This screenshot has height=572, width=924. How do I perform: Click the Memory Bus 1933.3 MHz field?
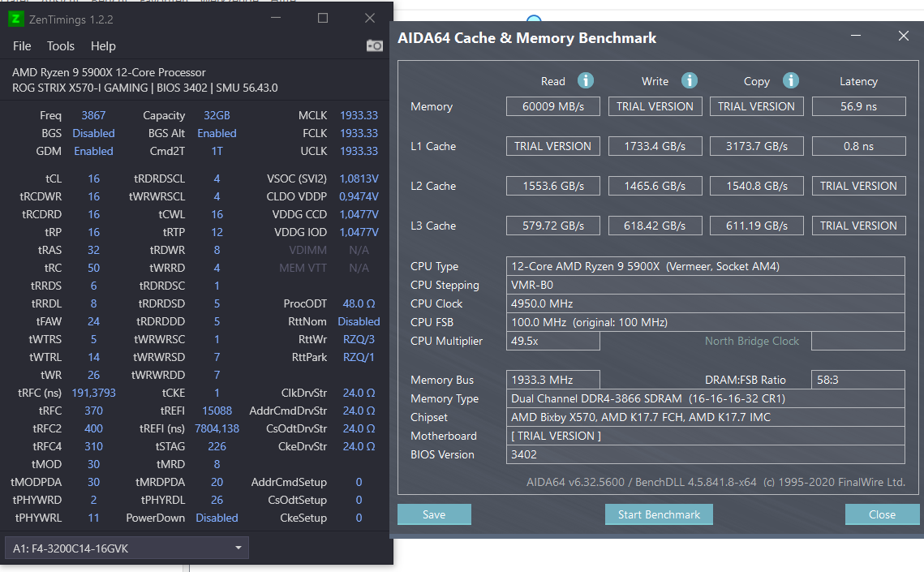(x=553, y=380)
